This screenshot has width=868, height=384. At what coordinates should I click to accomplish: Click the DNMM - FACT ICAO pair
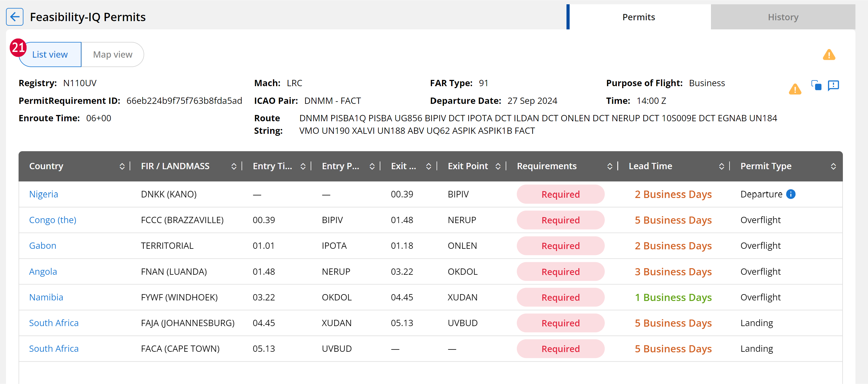click(332, 101)
